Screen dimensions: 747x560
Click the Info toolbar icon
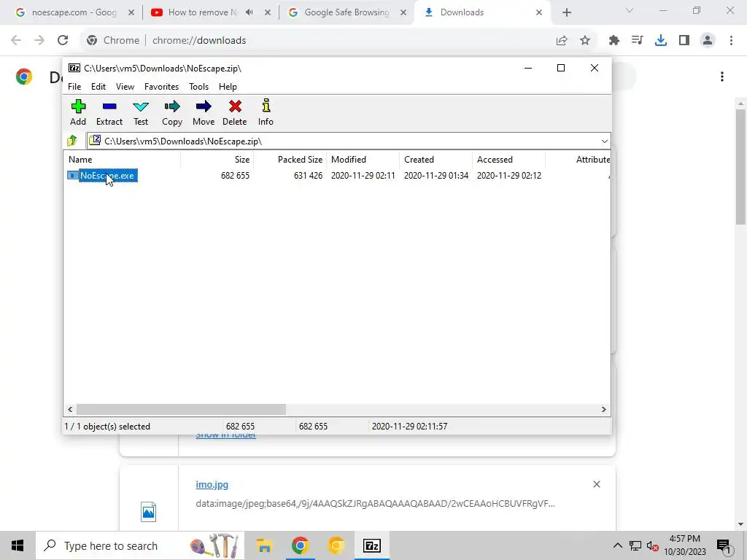(x=266, y=112)
